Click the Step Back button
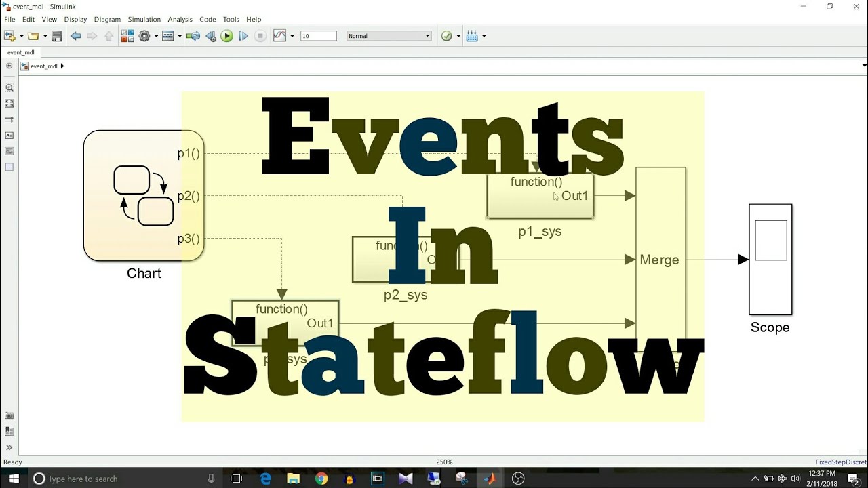868x488 pixels. pyautogui.click(x=210, y=36)
